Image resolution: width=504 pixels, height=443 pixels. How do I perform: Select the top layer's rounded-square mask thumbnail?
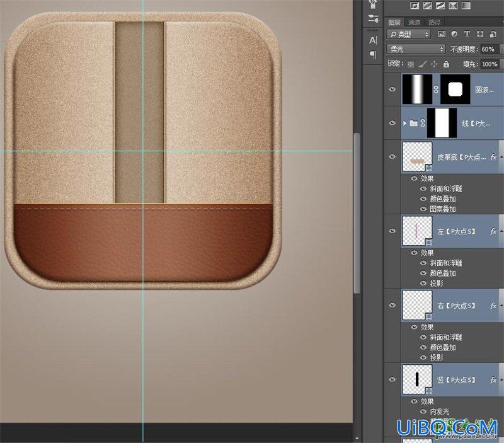[455, 89]
